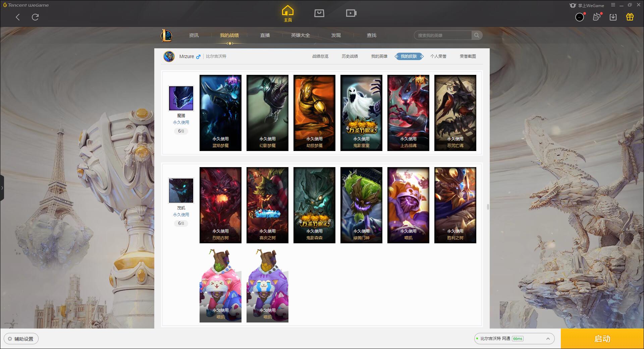Open the 荣誉截图 sub-tab

click(x=468, y=56)
